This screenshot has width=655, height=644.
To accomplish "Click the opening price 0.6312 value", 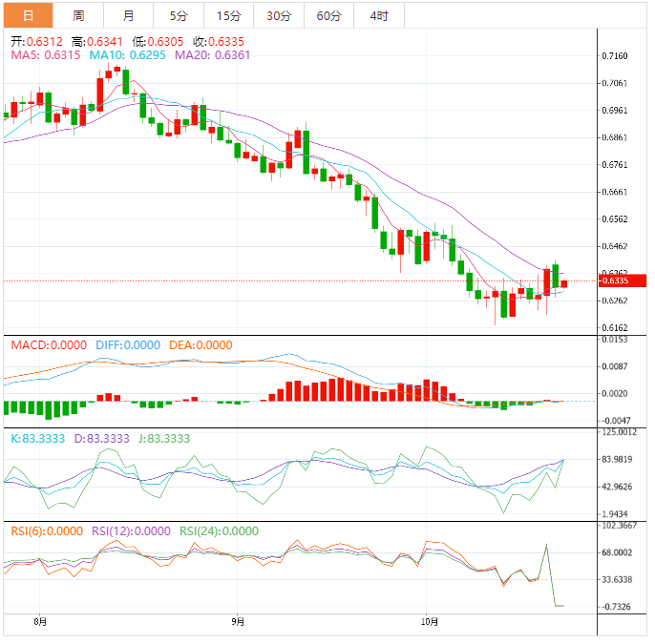I will tap(45, 42).
